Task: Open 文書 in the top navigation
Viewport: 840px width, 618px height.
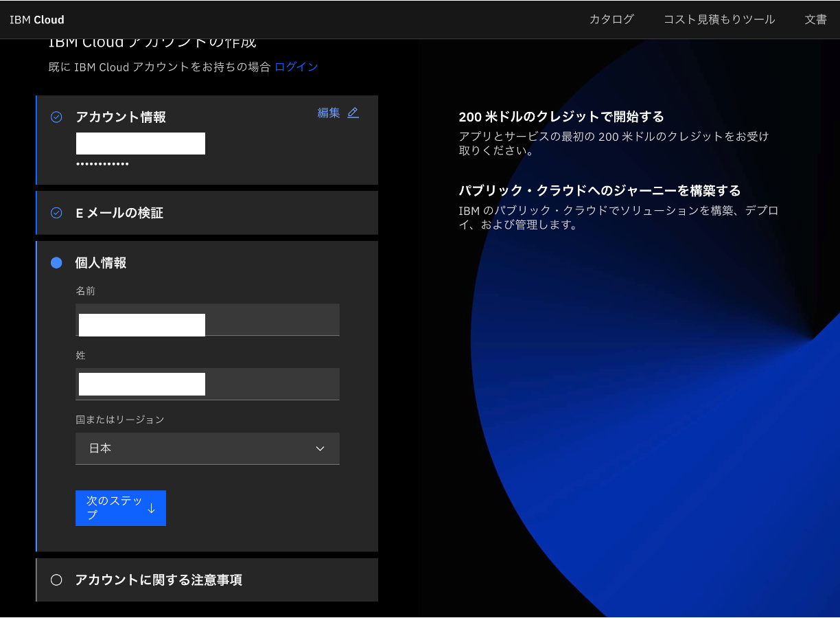Action: coord(816,19)
